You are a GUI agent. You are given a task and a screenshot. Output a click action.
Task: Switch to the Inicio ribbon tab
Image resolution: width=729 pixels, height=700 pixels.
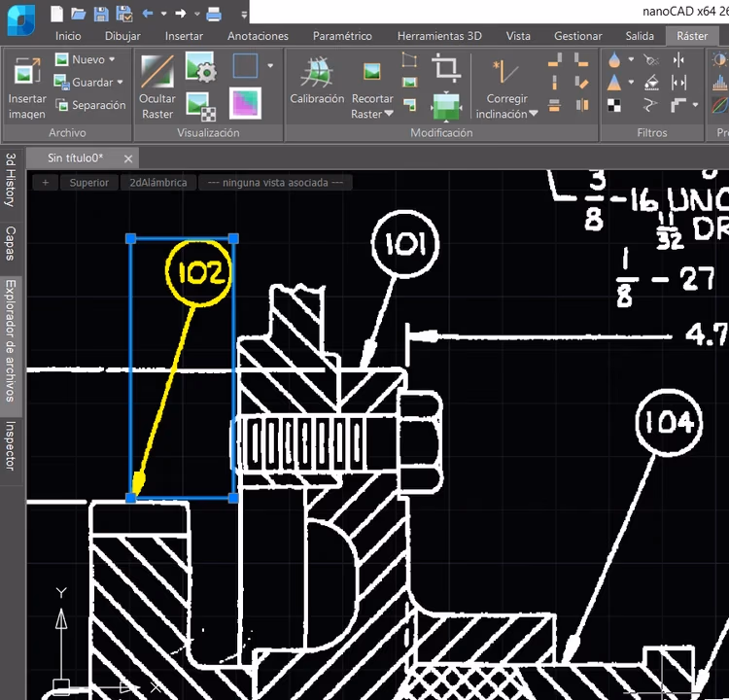(x=68, y=36)
